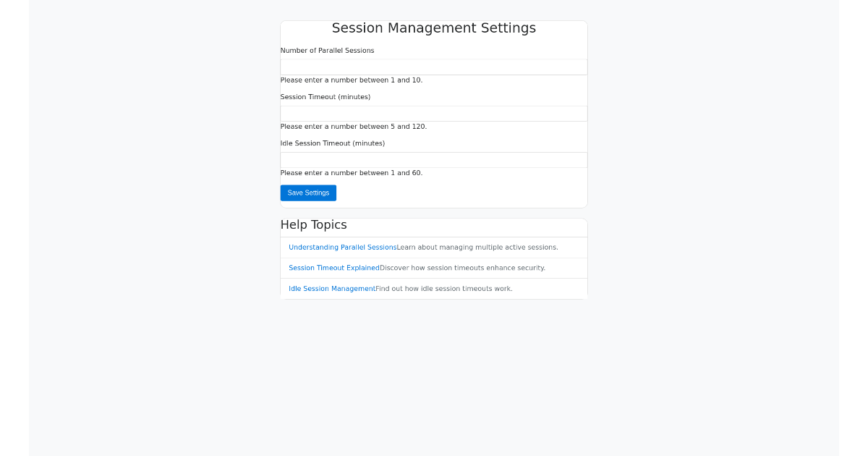The width and height of the screenshot is (868, 456).
Task: Open the Session Timeout Explained link
Action: click(x=333, y=268)
